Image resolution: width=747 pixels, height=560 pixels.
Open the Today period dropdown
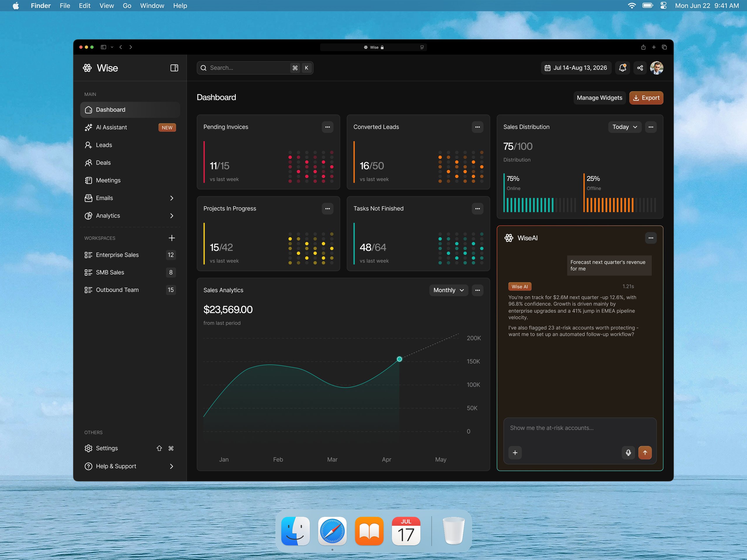625,127
